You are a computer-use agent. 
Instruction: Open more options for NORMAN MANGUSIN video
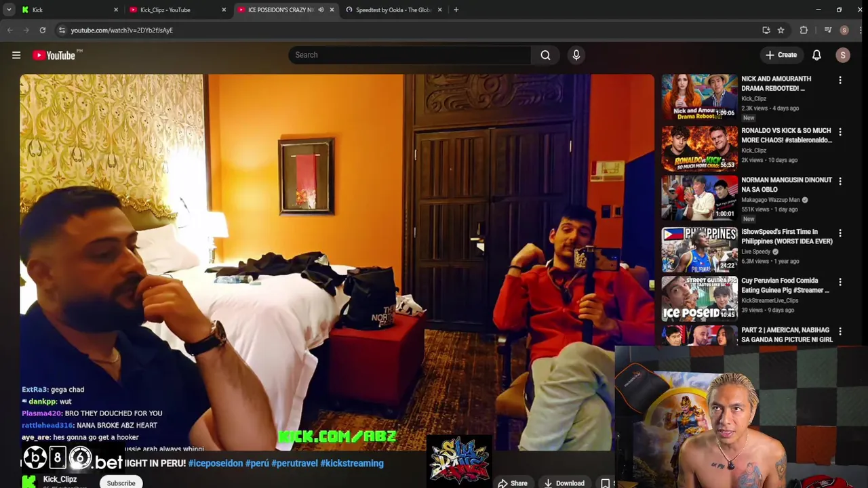point(840,181)
